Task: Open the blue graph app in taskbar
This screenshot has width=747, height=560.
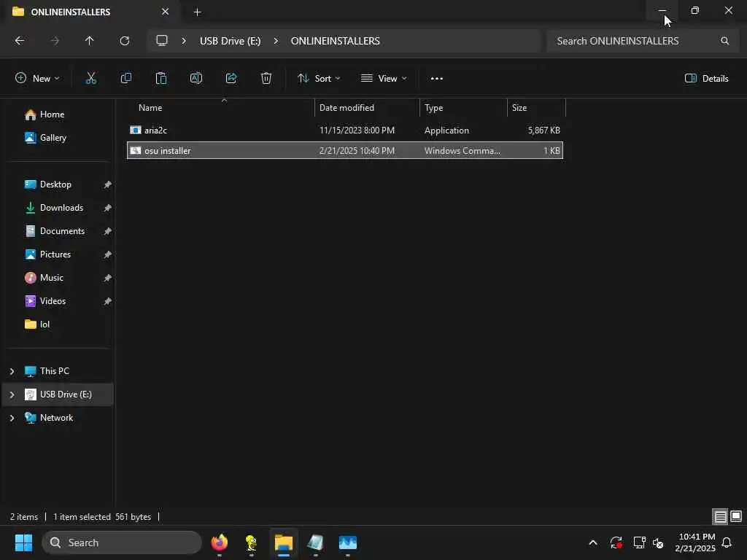Action: 348,542
